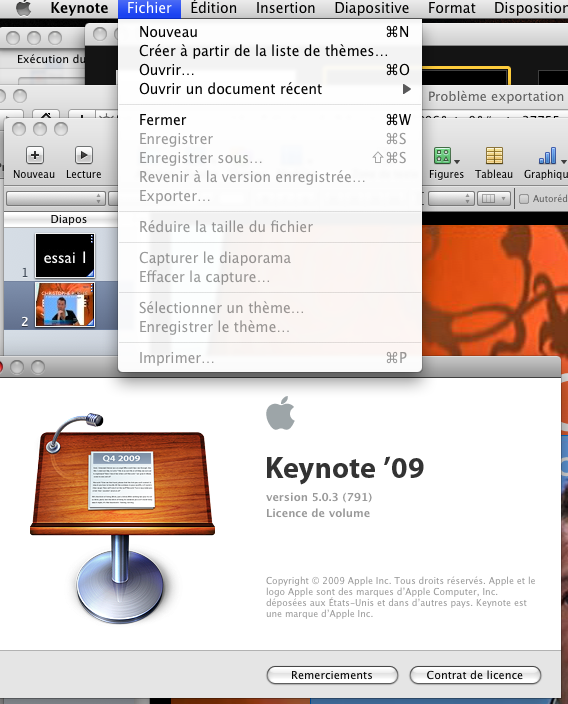Toggle the Autoréduction checkbox
Screen dimensions: 568x704
click(524, 198)
